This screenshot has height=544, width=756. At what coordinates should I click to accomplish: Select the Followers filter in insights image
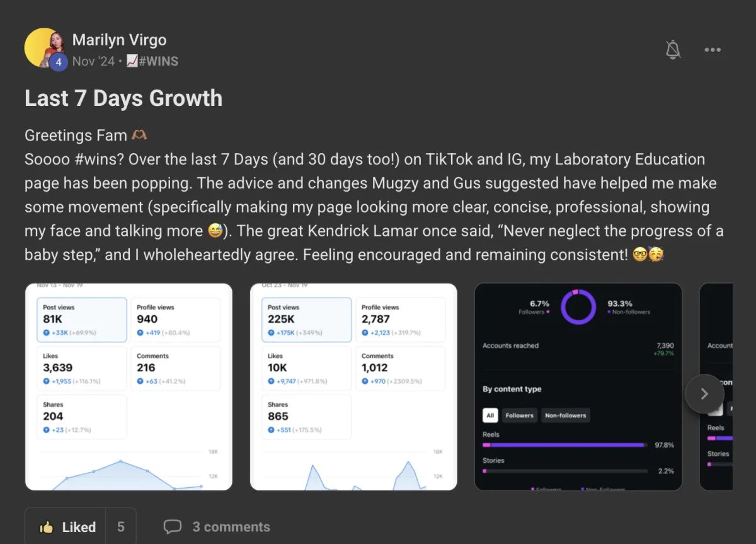point(520,415)
